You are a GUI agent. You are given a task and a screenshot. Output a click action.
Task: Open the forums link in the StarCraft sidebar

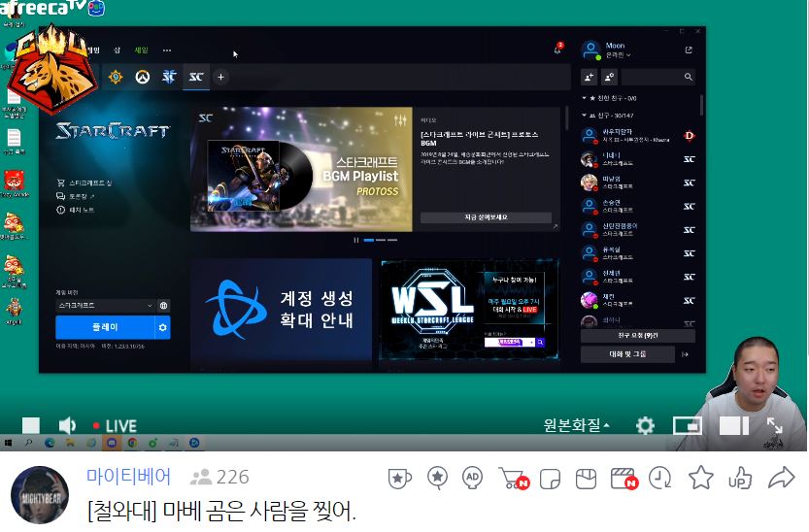click(x=76, y=196)
